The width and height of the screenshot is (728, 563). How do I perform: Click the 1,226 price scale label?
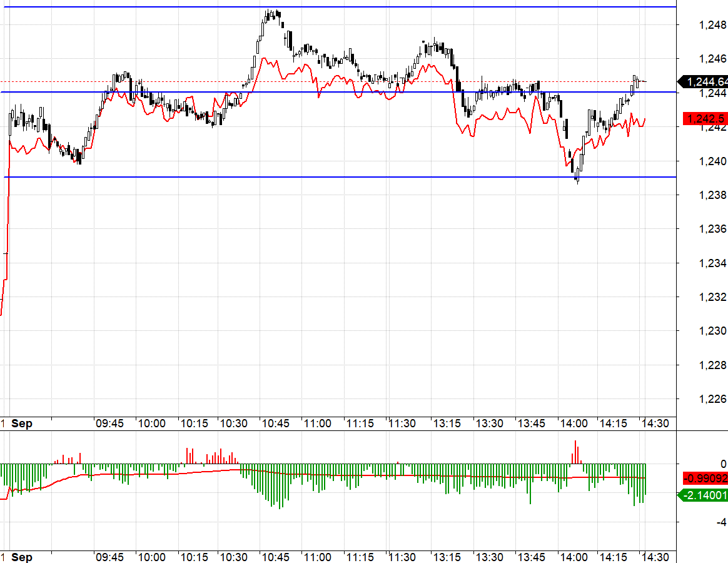click(x=712, y=399)
